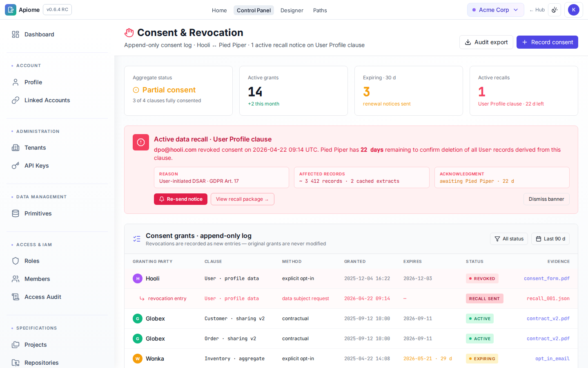Image resolution: width=588 pixels, height=368 pixels.
Task: Click '2026-05-21 · 29 d' expiry value
Action: [x=428, y=359]
